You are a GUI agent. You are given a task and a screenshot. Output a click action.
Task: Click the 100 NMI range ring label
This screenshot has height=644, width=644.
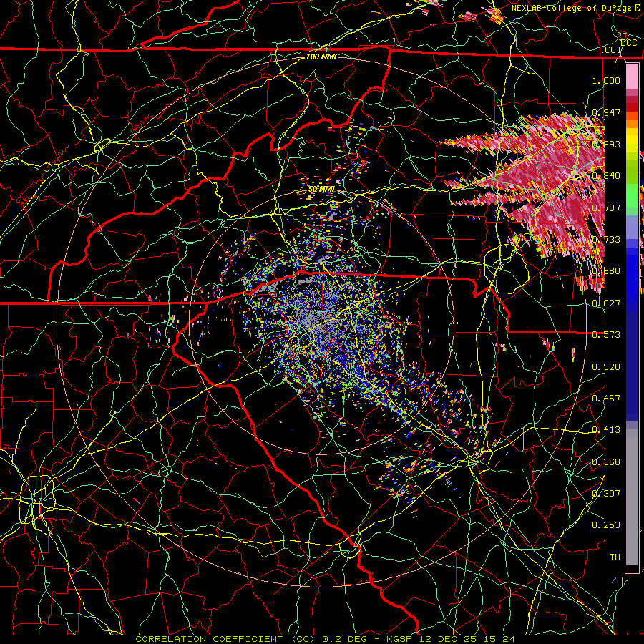[321, 57]
